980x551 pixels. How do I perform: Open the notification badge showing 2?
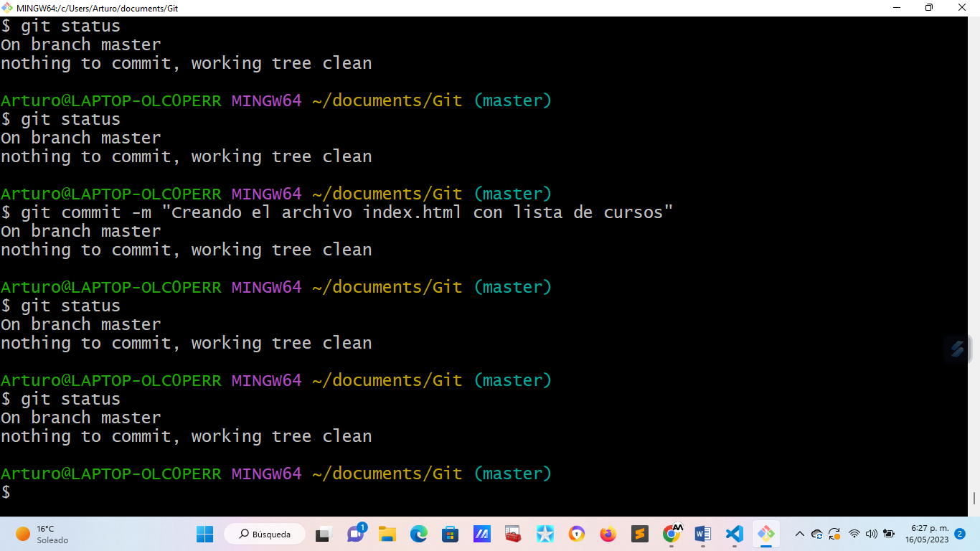click(x=960, y=534)
